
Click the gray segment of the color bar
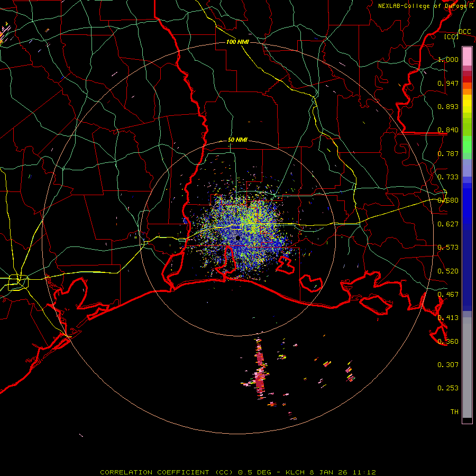coord(467,368)
